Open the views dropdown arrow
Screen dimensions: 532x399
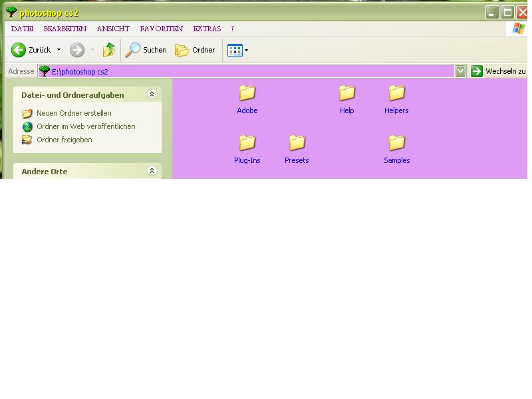(246, 51)
